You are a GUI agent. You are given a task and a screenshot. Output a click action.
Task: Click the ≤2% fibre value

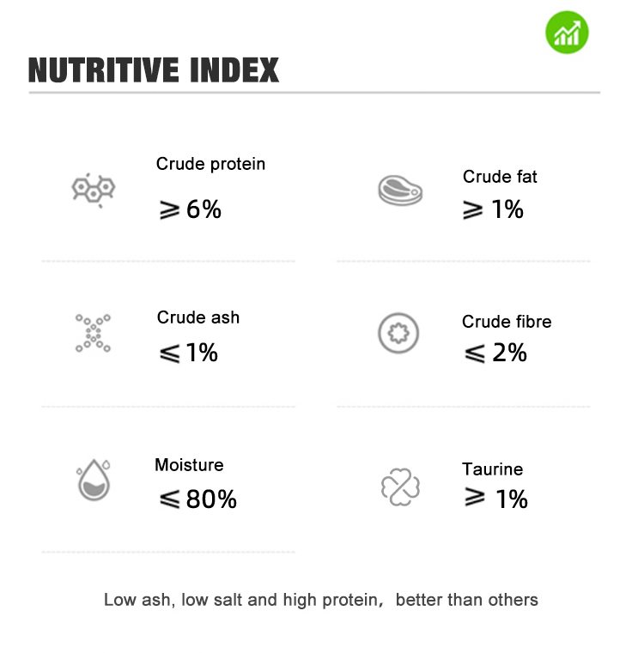click(495, 353)
